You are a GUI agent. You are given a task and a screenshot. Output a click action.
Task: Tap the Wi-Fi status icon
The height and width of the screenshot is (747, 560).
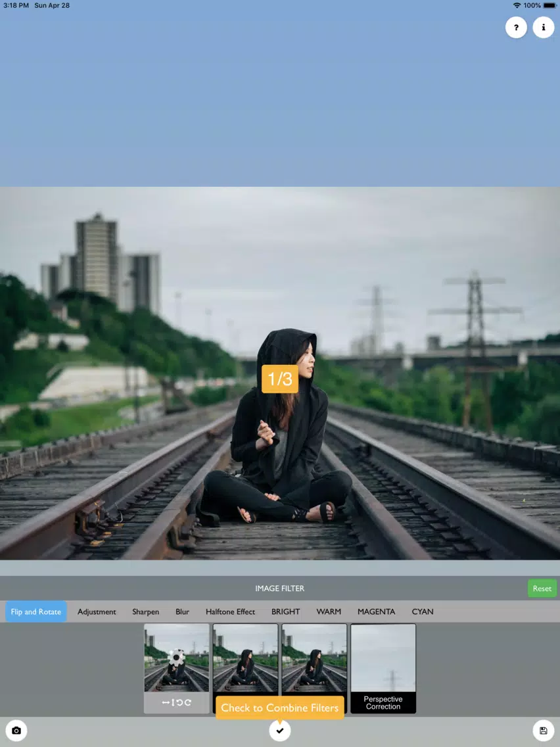pos(517,5)
